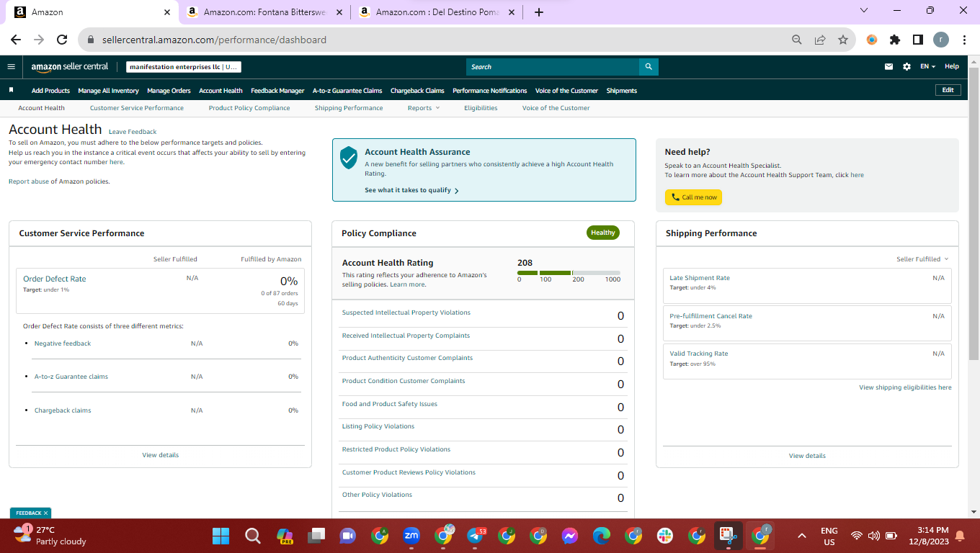Open the Chrome three-dot menu
980x553 pixels.
(x=963, y=40)
